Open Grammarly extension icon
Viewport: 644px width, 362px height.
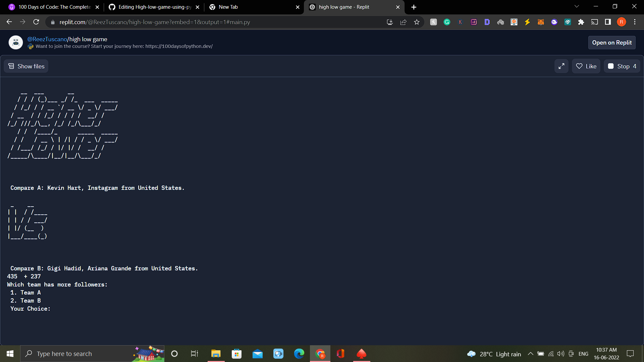[447, 22]
